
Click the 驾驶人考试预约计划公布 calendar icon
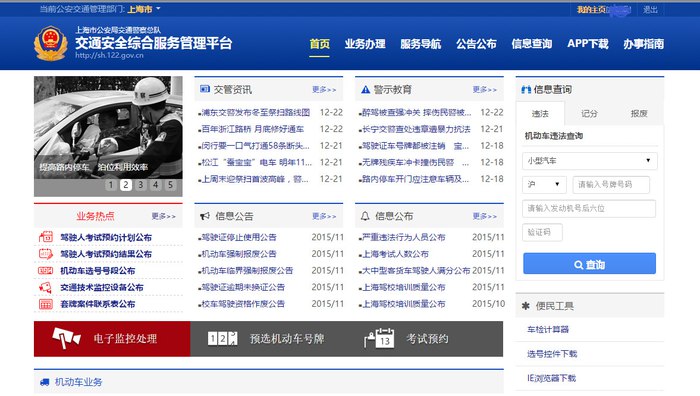tap(46, 237)
